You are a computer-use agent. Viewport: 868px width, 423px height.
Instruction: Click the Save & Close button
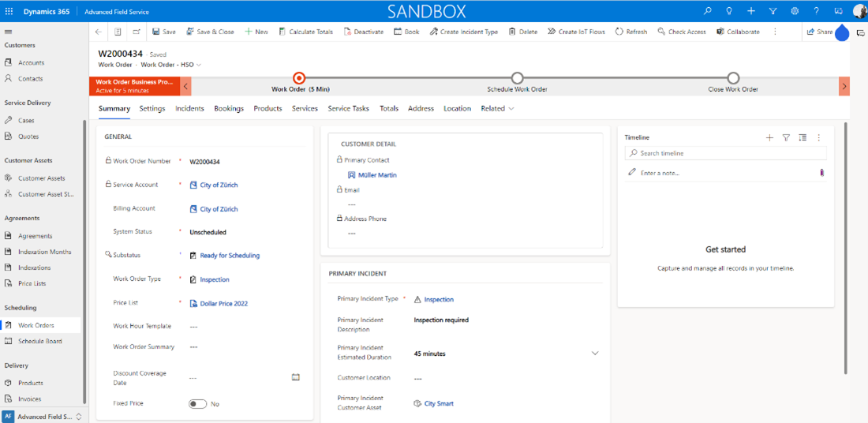point(210,32)
